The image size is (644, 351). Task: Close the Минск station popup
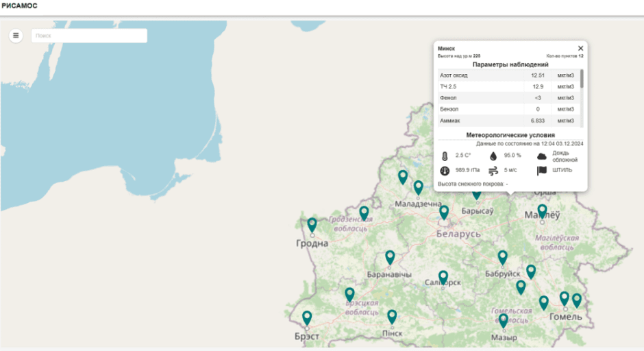point(580,49)
